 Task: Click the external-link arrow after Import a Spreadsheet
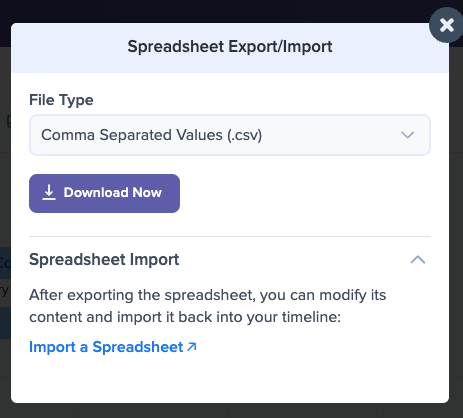(192, 347)
